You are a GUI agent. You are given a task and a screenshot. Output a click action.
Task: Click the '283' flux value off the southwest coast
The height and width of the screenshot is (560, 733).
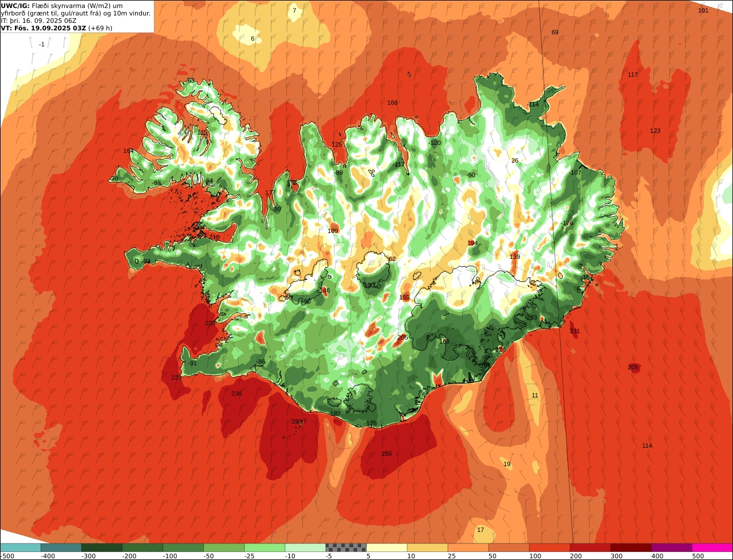pyautogui.click(x=296, y=422)
